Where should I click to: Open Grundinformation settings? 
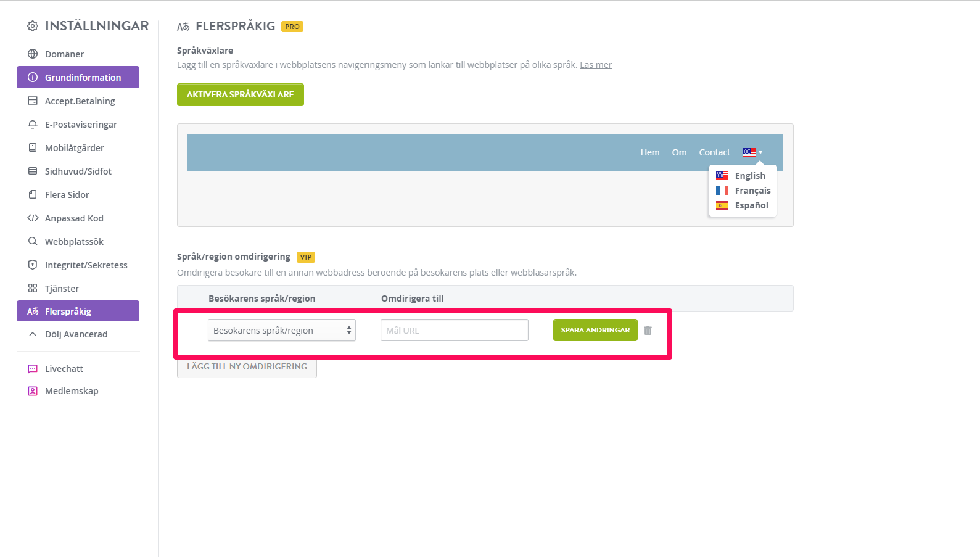[x=78, y=77]
